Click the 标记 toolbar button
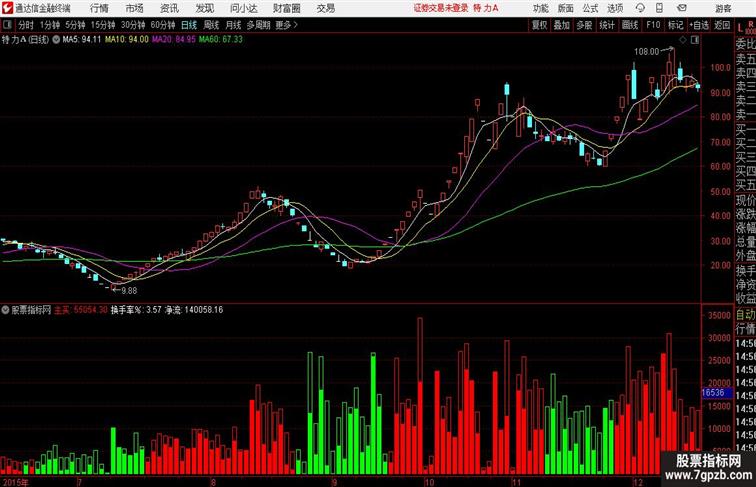The width and height of the screenshot is (756, 487). (675, 25)
